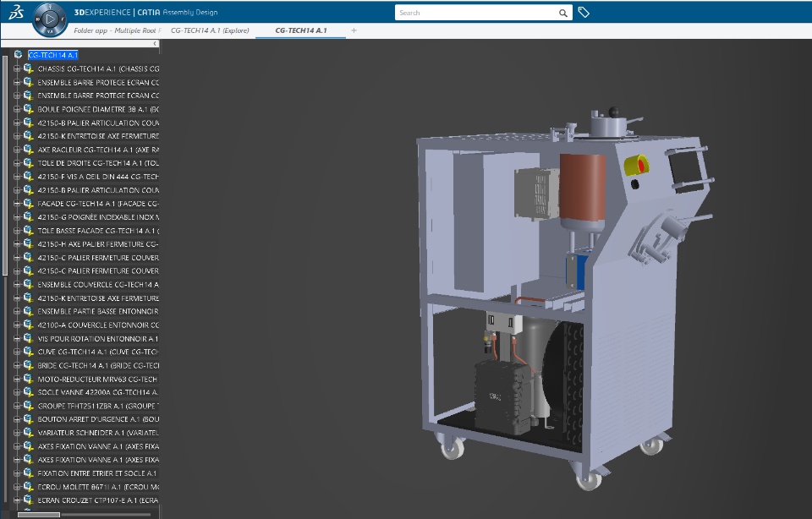812x519 pixels.
Task: Expand the 42150-F VIS A OEIL node
Action: coord(17,177)
